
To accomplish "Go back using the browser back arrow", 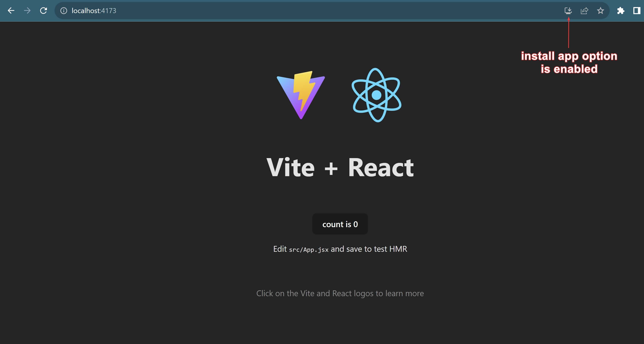I will point(11,10).
